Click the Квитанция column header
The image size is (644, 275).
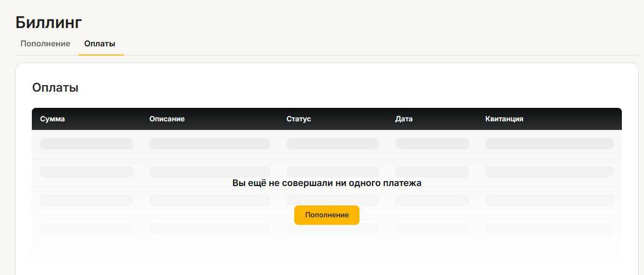[504, 119]
